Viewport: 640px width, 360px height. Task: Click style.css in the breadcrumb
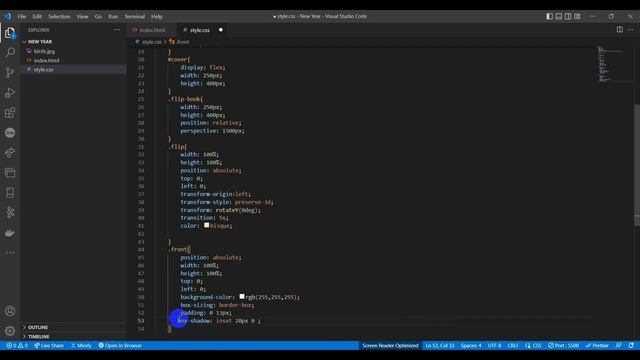(151, 42)
